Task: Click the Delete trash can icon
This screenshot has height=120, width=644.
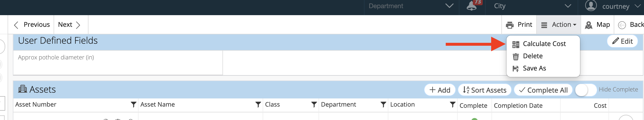Action: [516, 57]
